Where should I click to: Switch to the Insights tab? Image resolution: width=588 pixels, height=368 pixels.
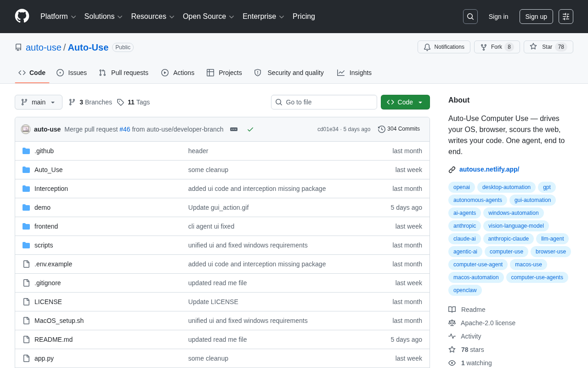354,73
